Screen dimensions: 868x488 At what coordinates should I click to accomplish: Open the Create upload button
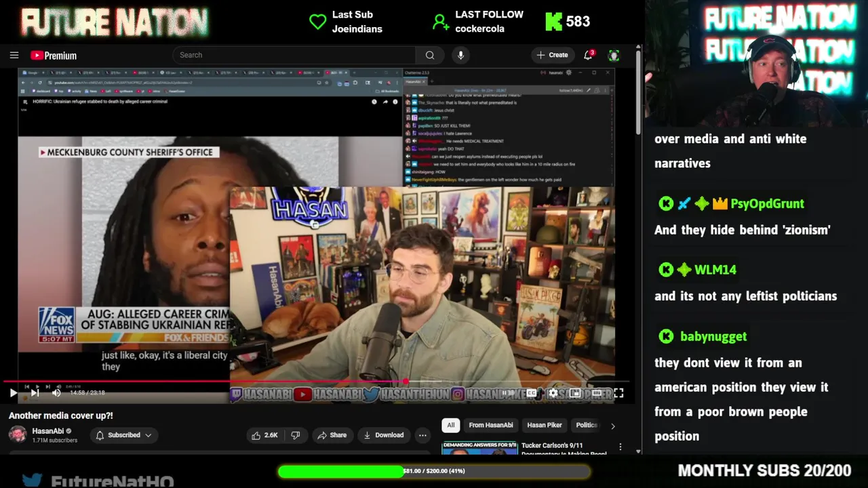click(x=552, y=55)
